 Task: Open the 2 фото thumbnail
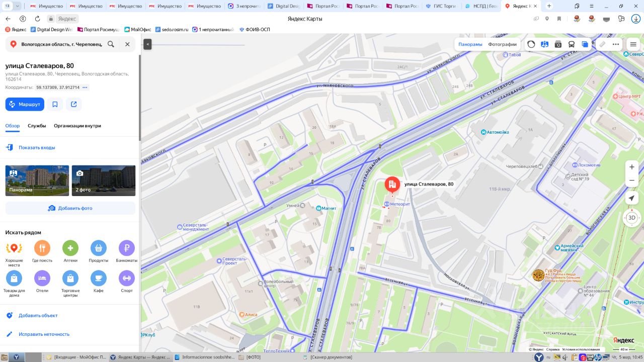(x=104, y=180)
